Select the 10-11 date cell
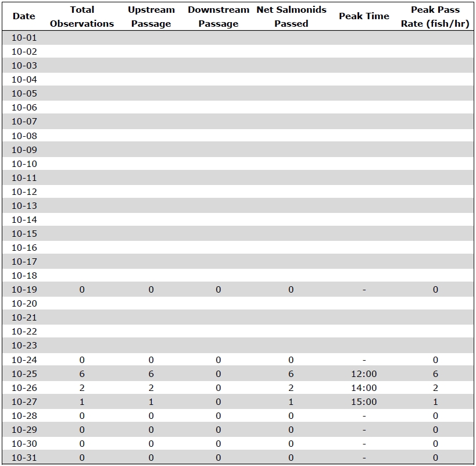The width and height of the screenshot is (476, 466). (24, 177)
